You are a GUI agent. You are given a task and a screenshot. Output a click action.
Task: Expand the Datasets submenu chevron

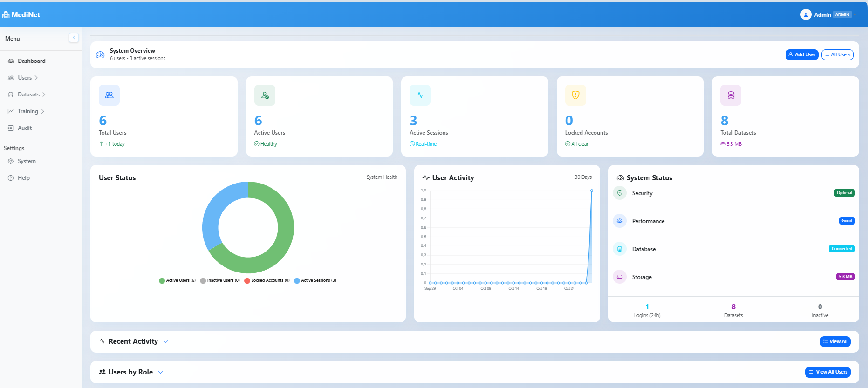44,95
